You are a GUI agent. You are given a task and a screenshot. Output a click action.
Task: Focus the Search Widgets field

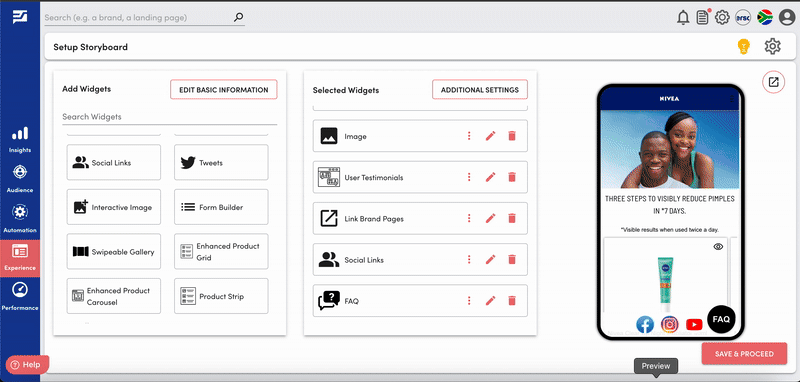point(169,117)
